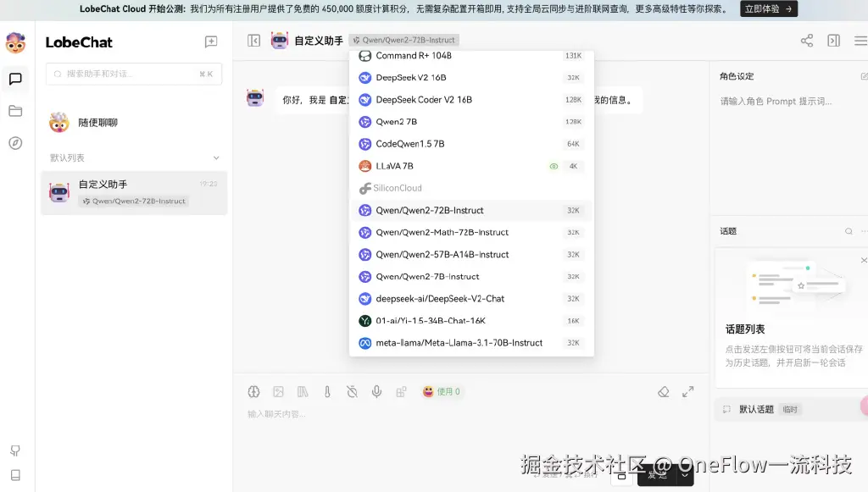Select the 默认话题 topic entry
The width and height of the screenshot is (868, 492).
792,409
